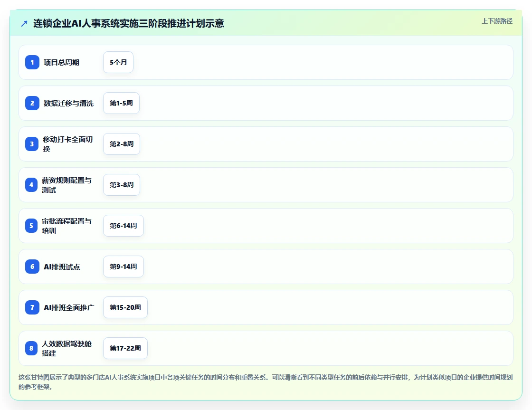The width and height of the screenshot is (532, 410).
Task: Click the 上下游路径 label in the header
Action: click(x=497, y=21)
